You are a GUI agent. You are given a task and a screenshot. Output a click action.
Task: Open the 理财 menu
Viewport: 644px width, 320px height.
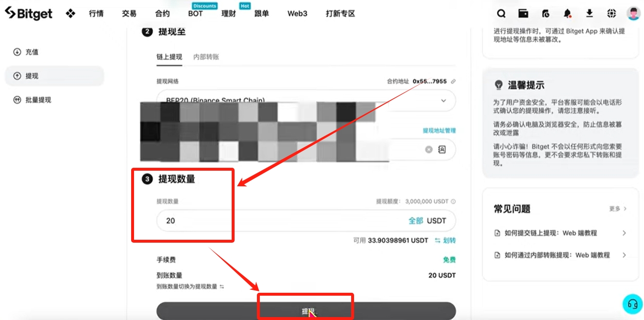pyautogui.click(x=228, y=14)
